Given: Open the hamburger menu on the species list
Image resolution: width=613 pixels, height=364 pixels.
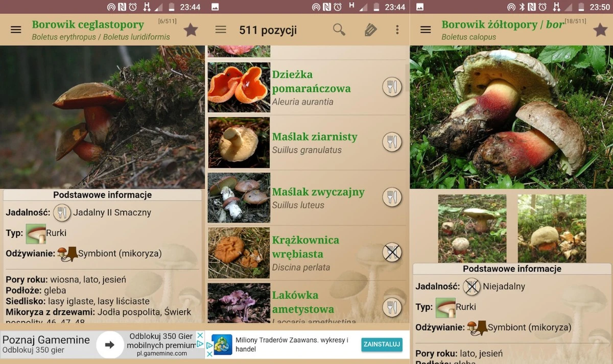Looking at the screenshot, I should point(220,30).
